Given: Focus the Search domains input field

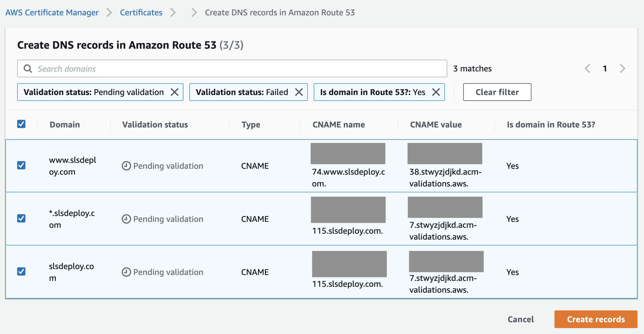Looking at the screenshot, I should pos(232,68).
